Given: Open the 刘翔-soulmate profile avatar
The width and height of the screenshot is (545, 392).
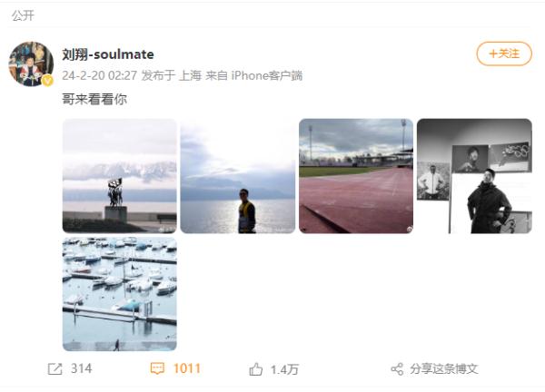Looking at the screenshot, I should coord(31,64).
